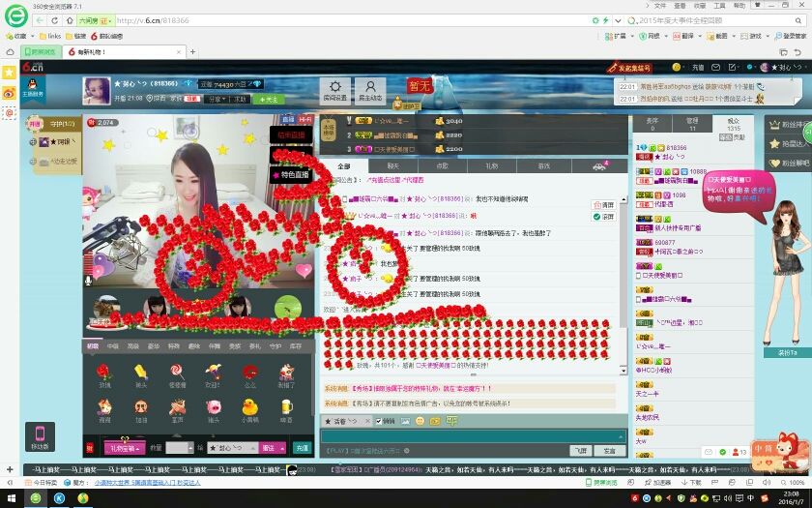812x508 pixels.
Task: Open the emoji smiley picker in chat toolbar
Action: tap(420, 421)
